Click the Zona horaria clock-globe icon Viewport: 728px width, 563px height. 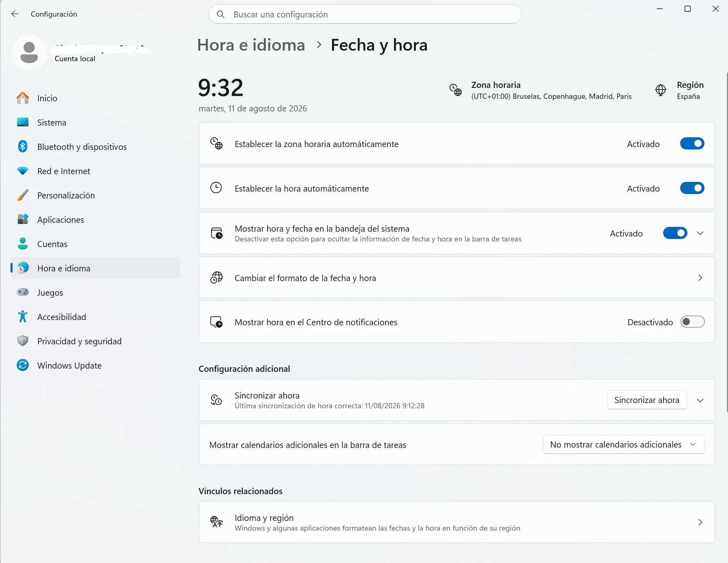coord(456,90)
